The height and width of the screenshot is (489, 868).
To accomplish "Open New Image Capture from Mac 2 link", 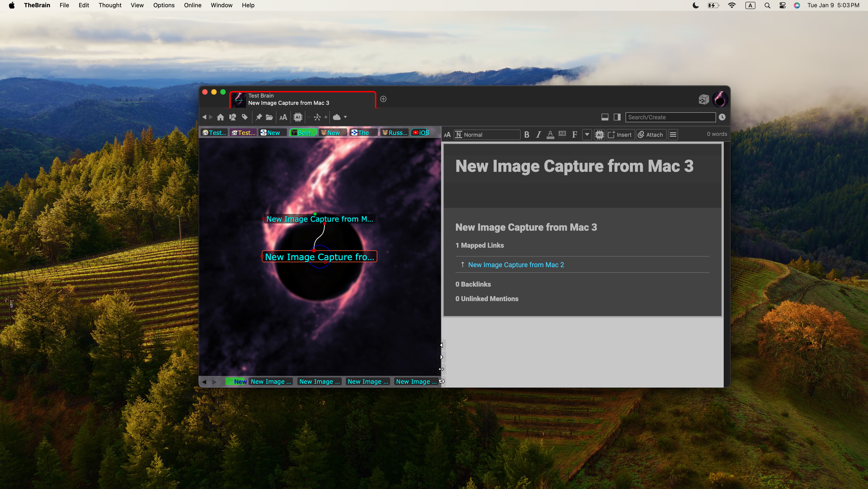I will pos(516,265).
